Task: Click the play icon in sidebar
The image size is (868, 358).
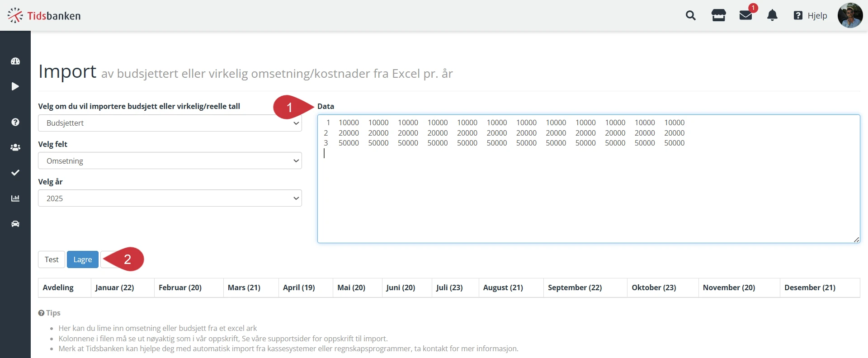Action: point(15,86)
